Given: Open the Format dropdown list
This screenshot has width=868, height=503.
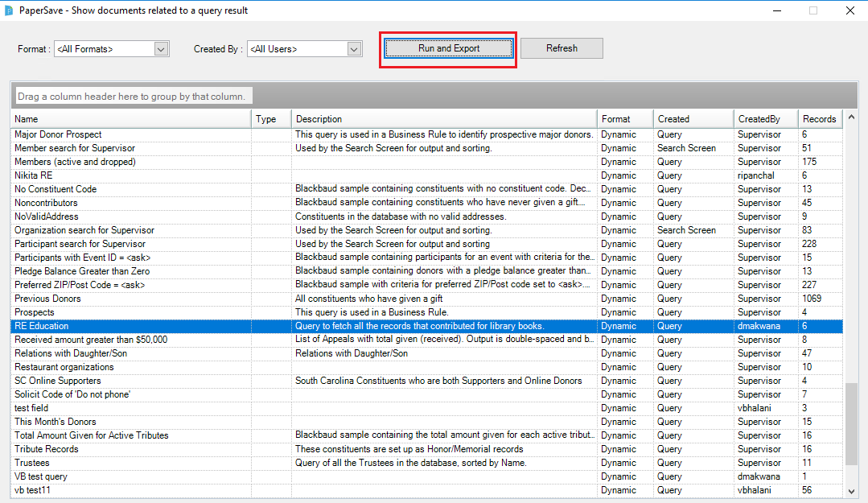Looking at the screenshot, I should point(161,49).
